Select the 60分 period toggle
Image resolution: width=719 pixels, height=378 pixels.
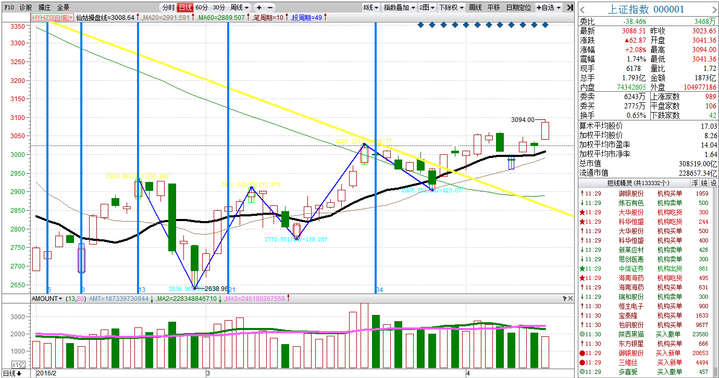coord(201,7)
